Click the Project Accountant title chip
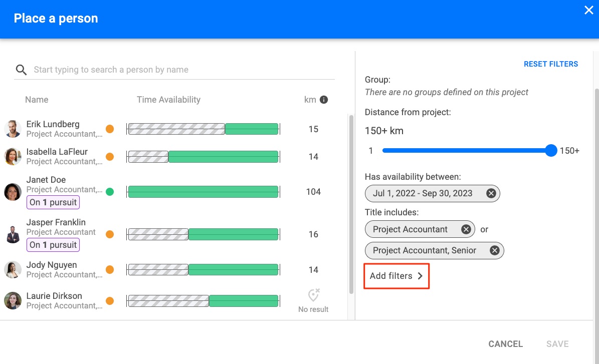The image size is (599, 364). [x=420, y=229]
